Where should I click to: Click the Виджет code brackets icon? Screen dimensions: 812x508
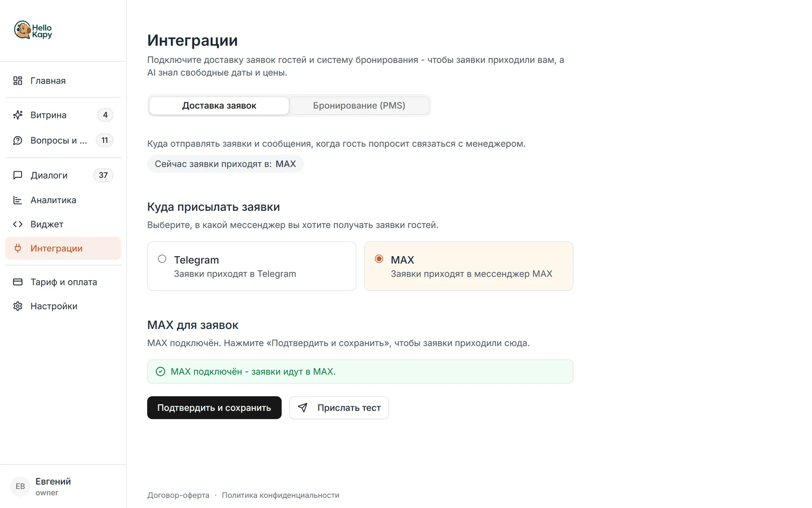(18, 224)
